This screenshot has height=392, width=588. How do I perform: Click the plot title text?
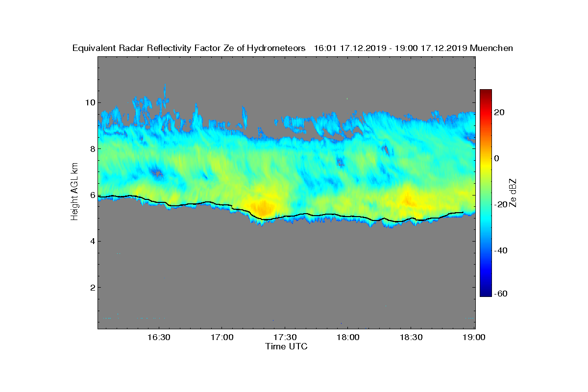click(x=293, y=48)
